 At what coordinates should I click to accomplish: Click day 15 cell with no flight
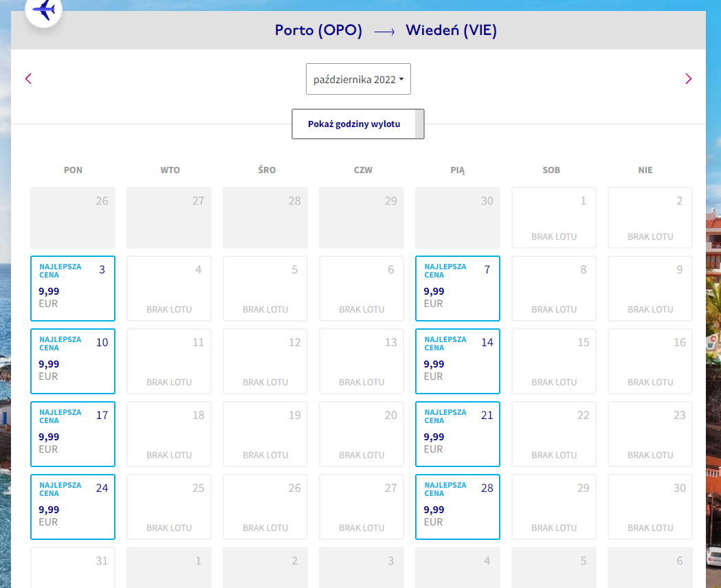553,361
